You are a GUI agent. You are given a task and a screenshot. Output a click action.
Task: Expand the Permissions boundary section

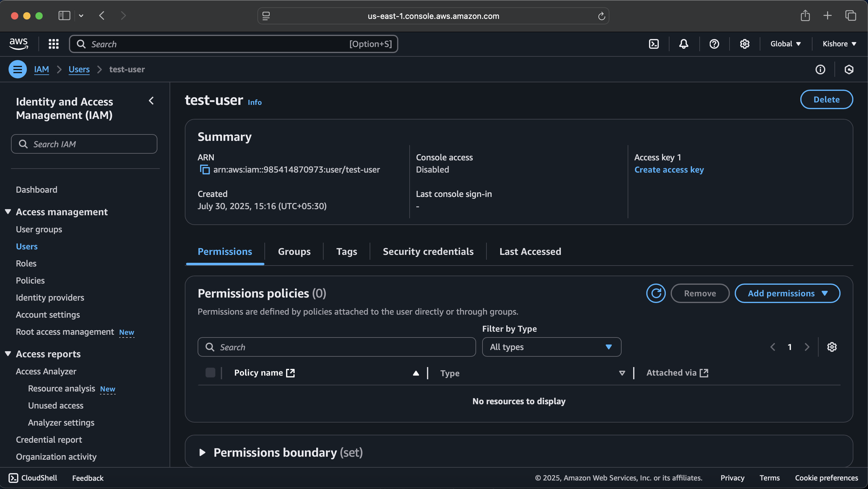(x=202, y=452)
